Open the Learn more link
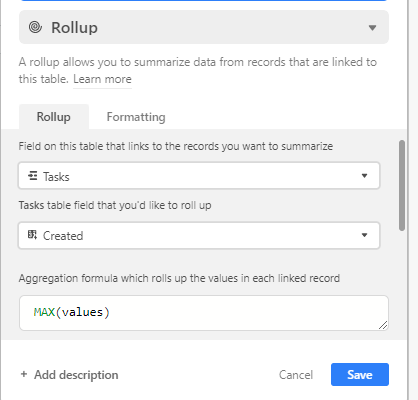Image resolution: width=418 pixels, height=400 pixels. (102, 79)
